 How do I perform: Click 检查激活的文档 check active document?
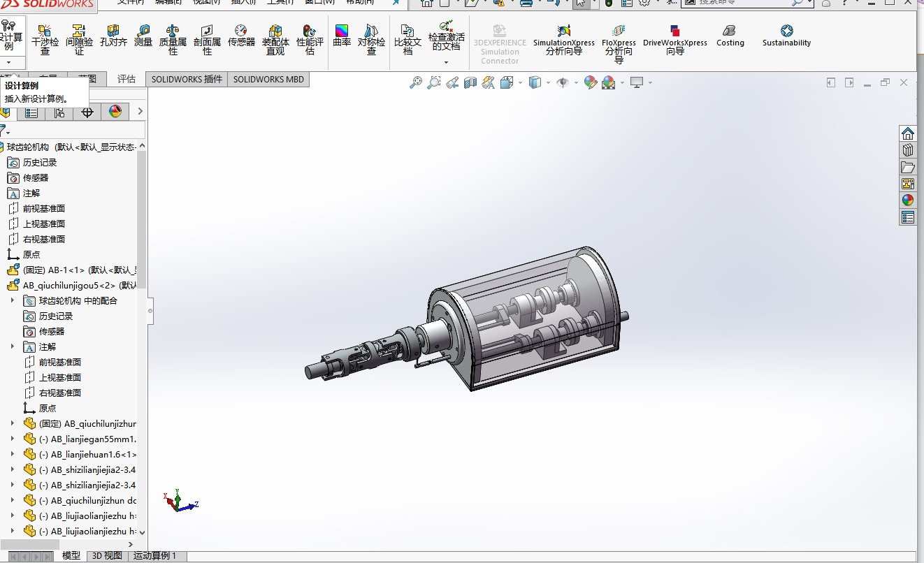[446, 36]
